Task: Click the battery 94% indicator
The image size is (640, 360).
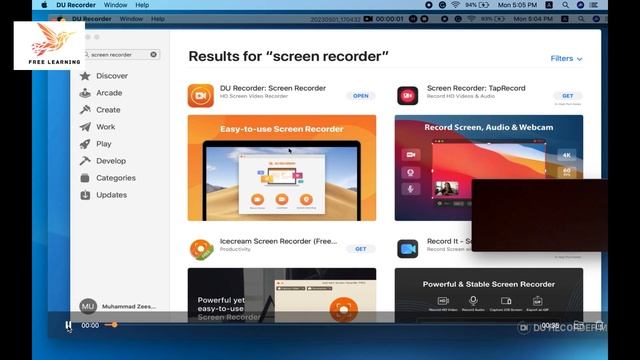Action: pos(477,5)
